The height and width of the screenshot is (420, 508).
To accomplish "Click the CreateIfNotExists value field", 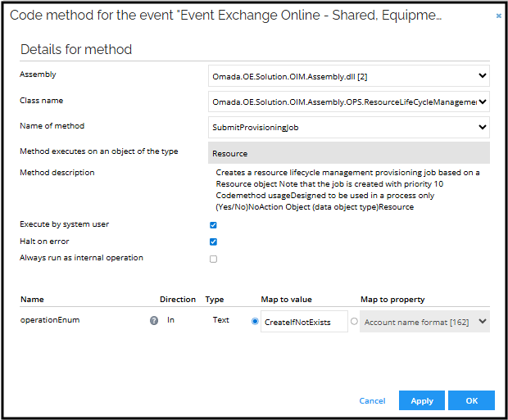I will click(x=304, y=322).
